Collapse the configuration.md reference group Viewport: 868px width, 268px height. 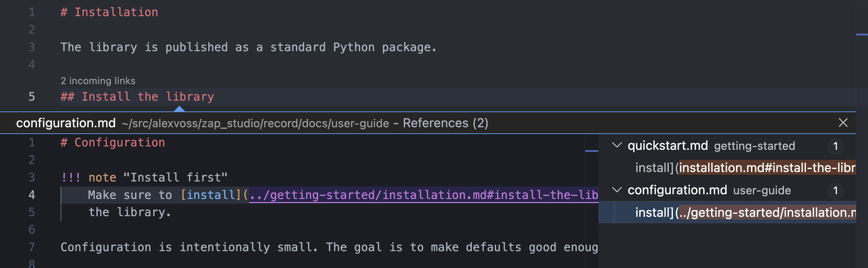(x=617, y=190)
